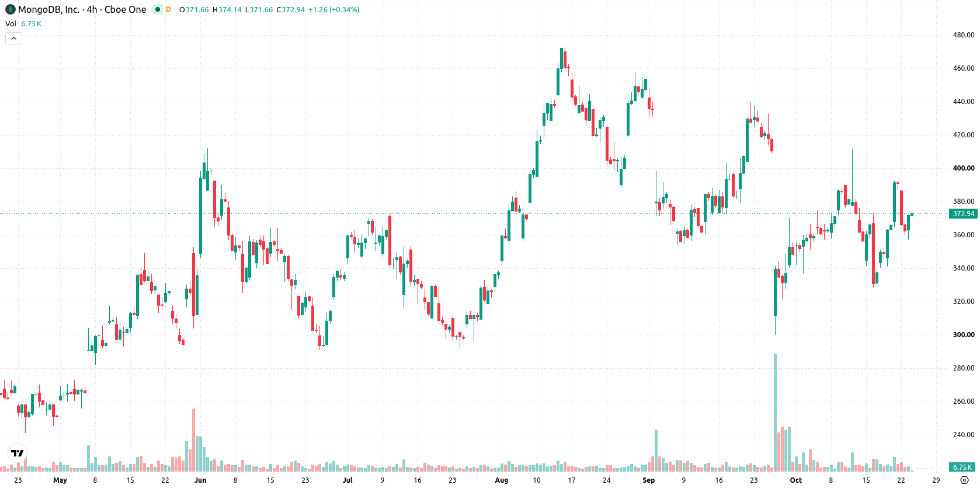The image size is (980, 488).
Task: Click the 340.00 price axis label
Action: click(964, 268)
